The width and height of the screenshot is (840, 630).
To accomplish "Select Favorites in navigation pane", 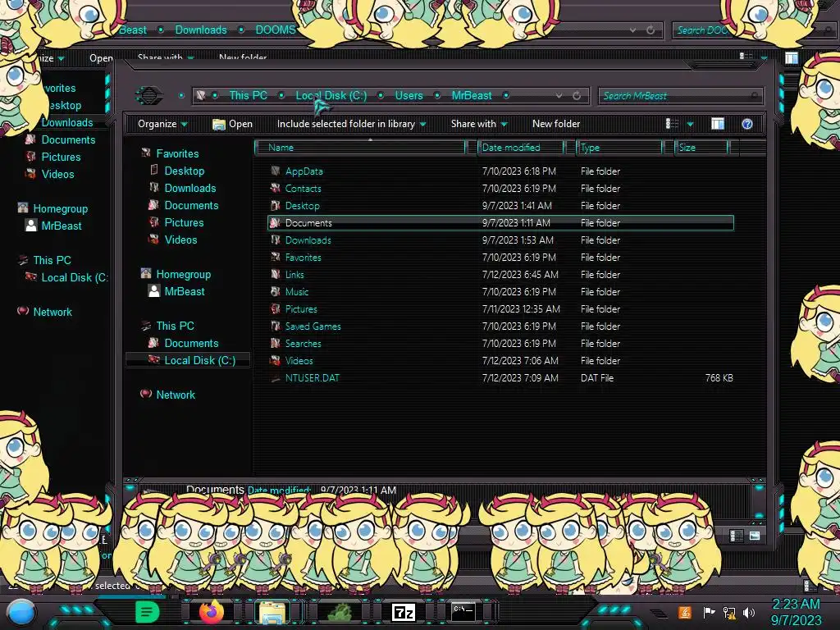I will tap(177, 153).
